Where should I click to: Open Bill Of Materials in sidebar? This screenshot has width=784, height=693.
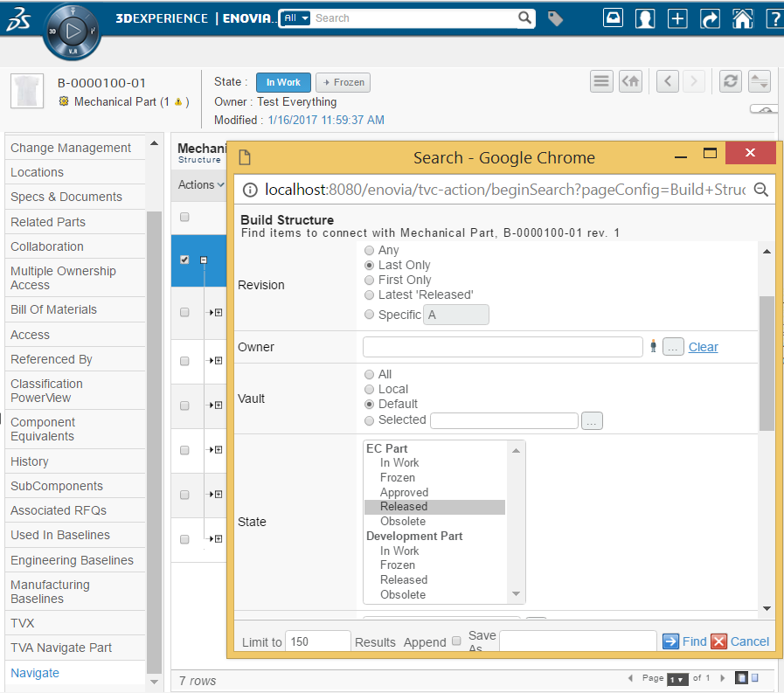click(54, 309)
